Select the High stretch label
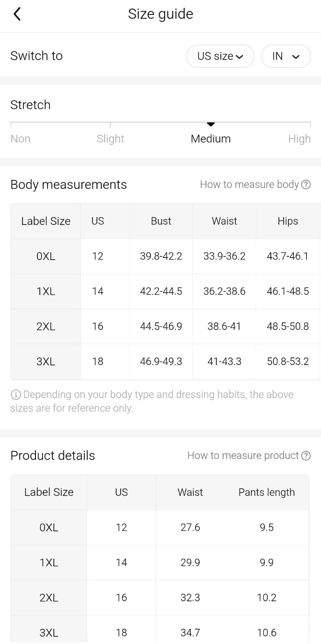321x644 pixels. [x=299, y=138]
